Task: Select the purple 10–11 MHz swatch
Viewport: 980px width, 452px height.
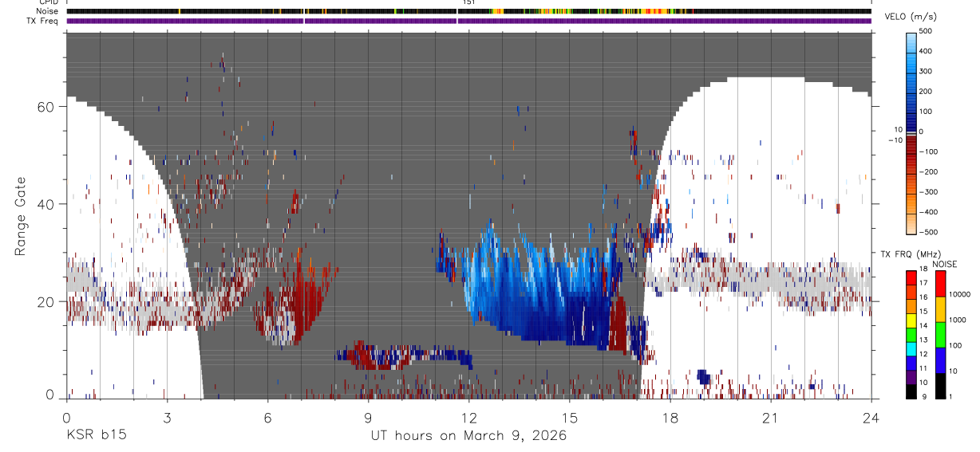Action: (x=911, y=376)
